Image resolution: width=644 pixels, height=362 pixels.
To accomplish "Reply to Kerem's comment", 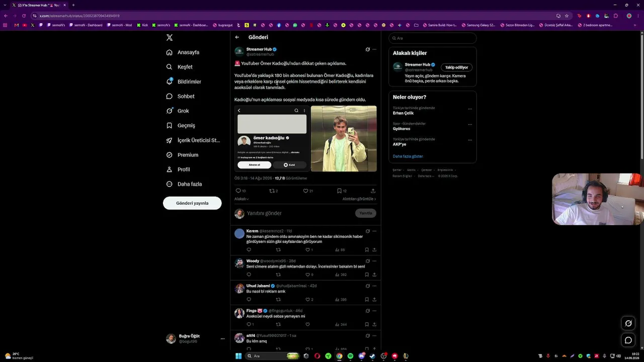I will click(x=249, y=250).
